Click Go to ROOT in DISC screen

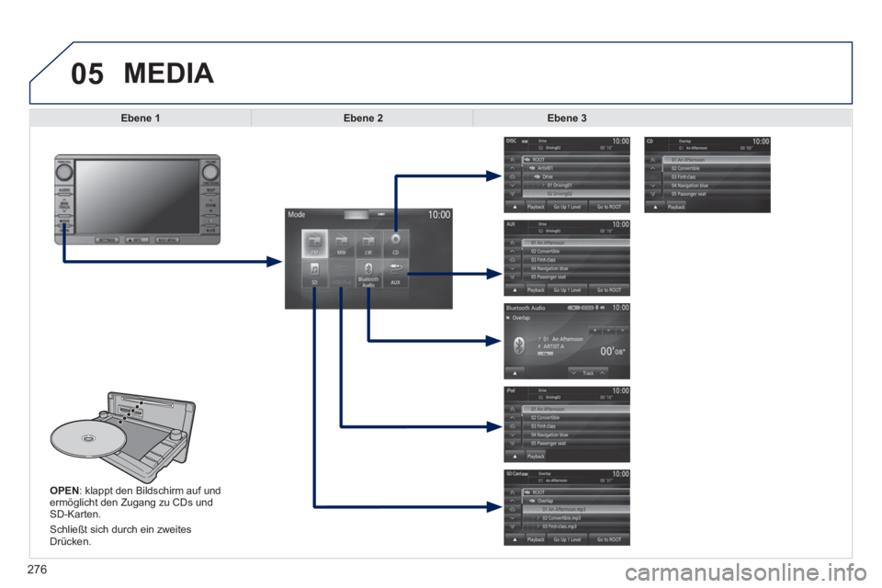[609, 207]
